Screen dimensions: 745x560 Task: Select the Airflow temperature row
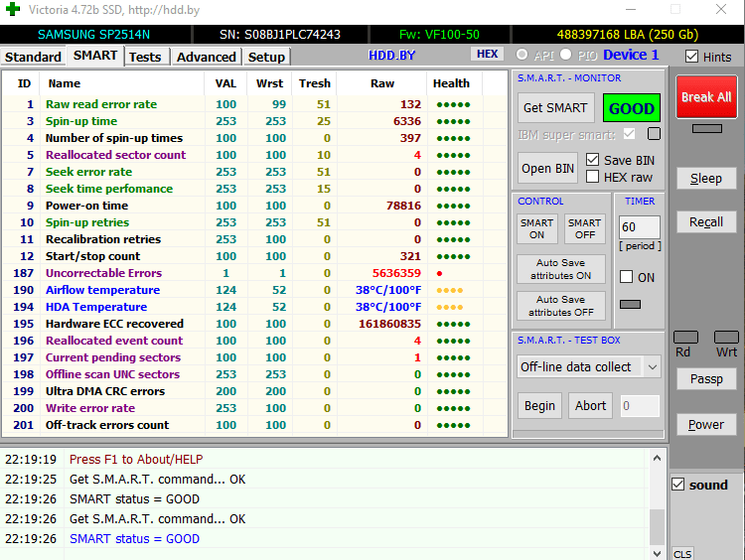point(255,290)
